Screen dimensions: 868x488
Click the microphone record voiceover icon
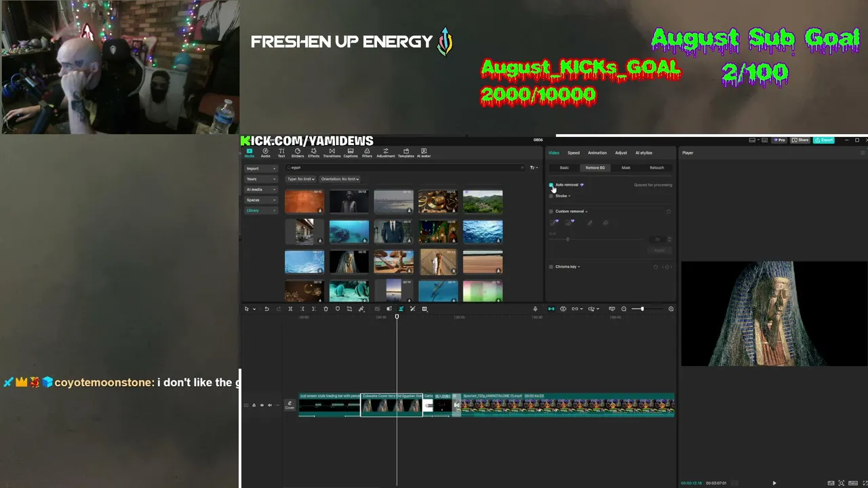tap(535, 309)
